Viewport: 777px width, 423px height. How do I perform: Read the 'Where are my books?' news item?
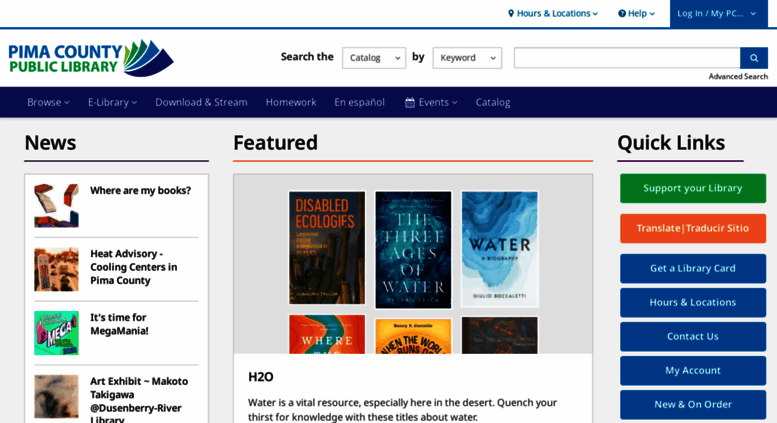pos(140,190)
